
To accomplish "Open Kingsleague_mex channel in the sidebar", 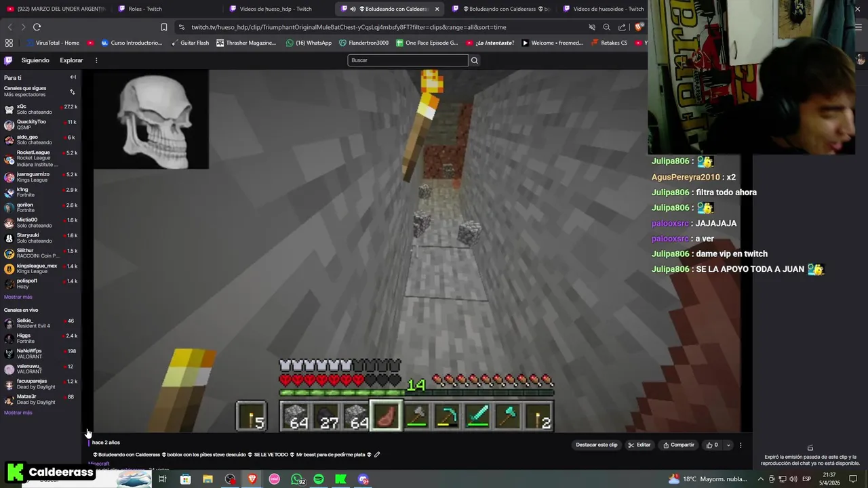I will (41, 268).
